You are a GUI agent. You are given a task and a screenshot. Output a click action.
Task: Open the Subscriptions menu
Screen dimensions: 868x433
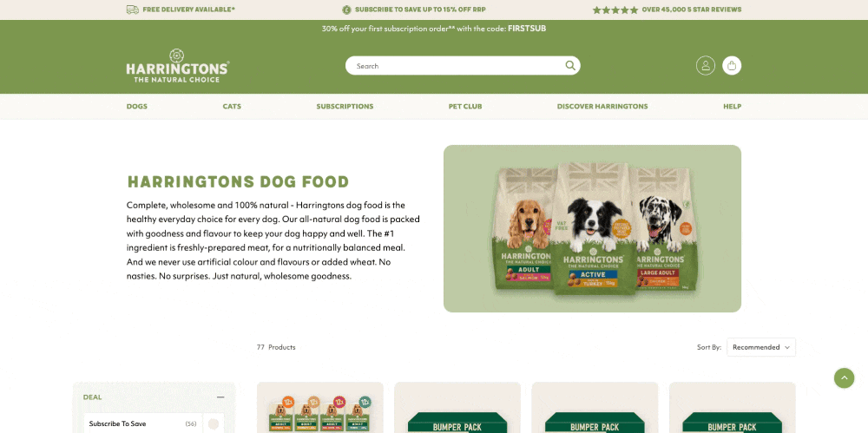345,107
